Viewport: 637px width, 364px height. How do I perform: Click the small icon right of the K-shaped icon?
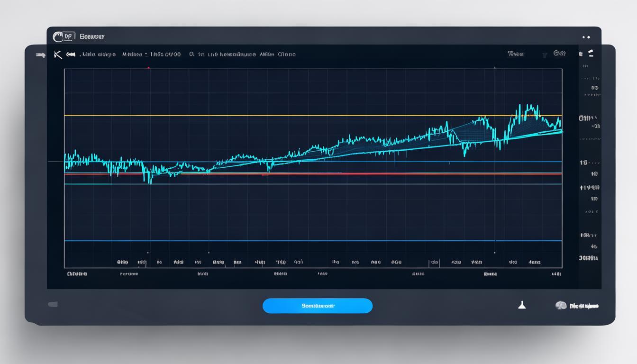pos(71,55)
